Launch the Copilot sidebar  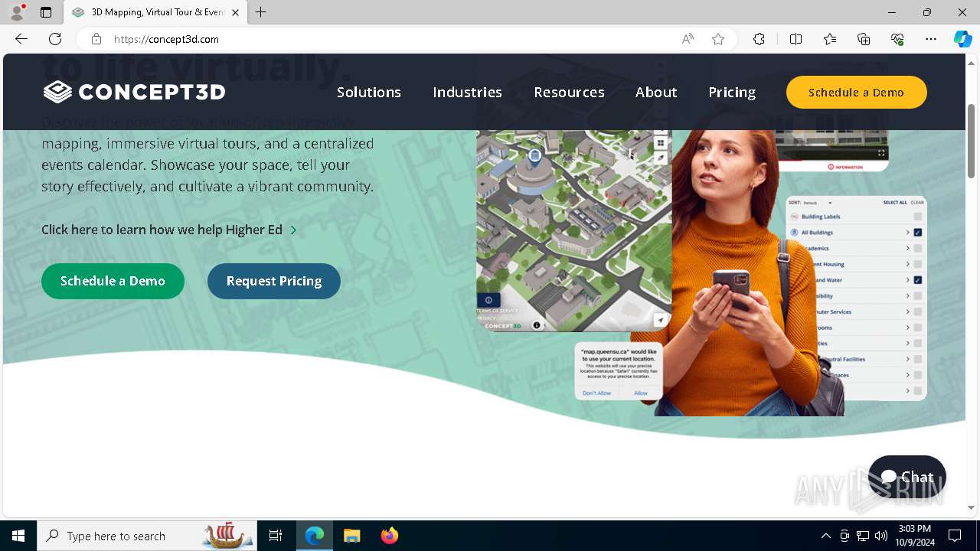[x=962, y=39]
